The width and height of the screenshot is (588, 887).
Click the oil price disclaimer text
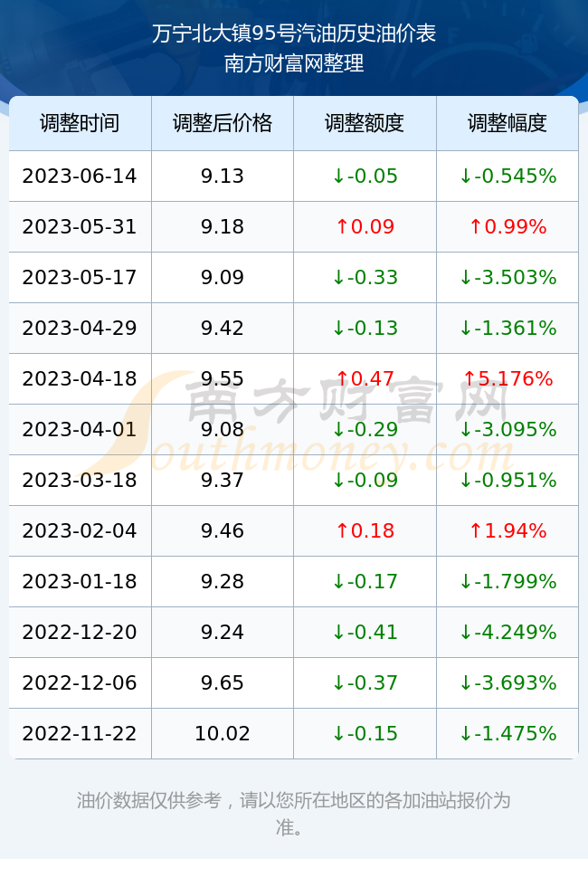pyautogui.click(x=294, y=814)
